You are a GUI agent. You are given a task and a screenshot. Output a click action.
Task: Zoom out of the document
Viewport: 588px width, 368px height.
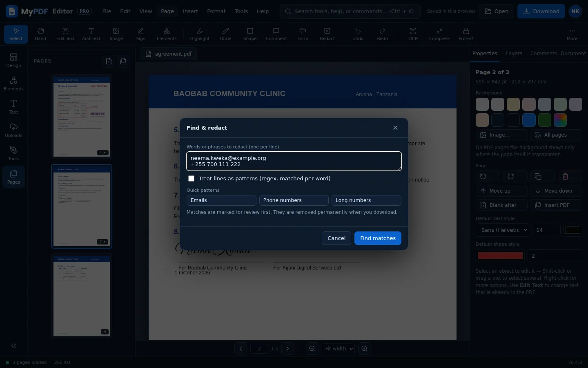point(312,349)
